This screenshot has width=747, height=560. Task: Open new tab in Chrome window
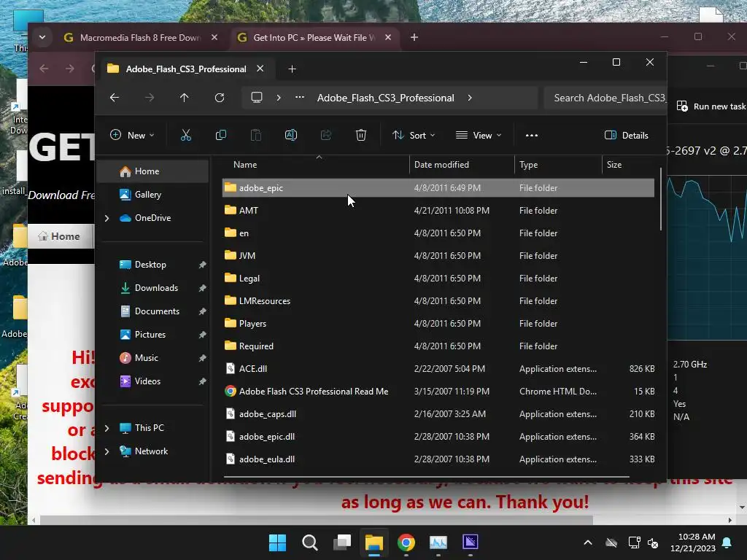pyautogui.click(x=414, y=37)
